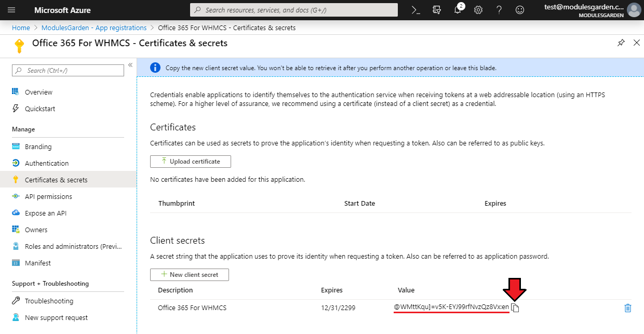The image size is (644, 334).
Task: Click the Overview icon in the sidebar
Action: (x=16, y=92)
